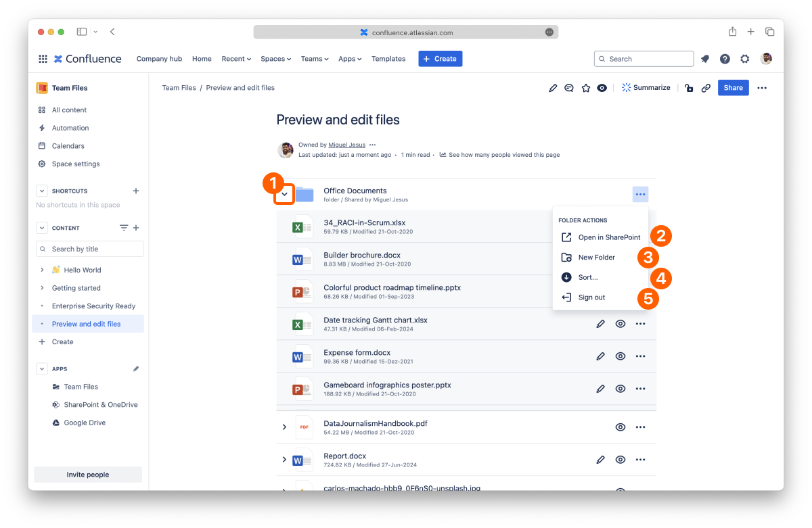Viewport: 812px width, 528px height.
Task: Toggle watch page eye icon
Action: (x=602, y=88)
